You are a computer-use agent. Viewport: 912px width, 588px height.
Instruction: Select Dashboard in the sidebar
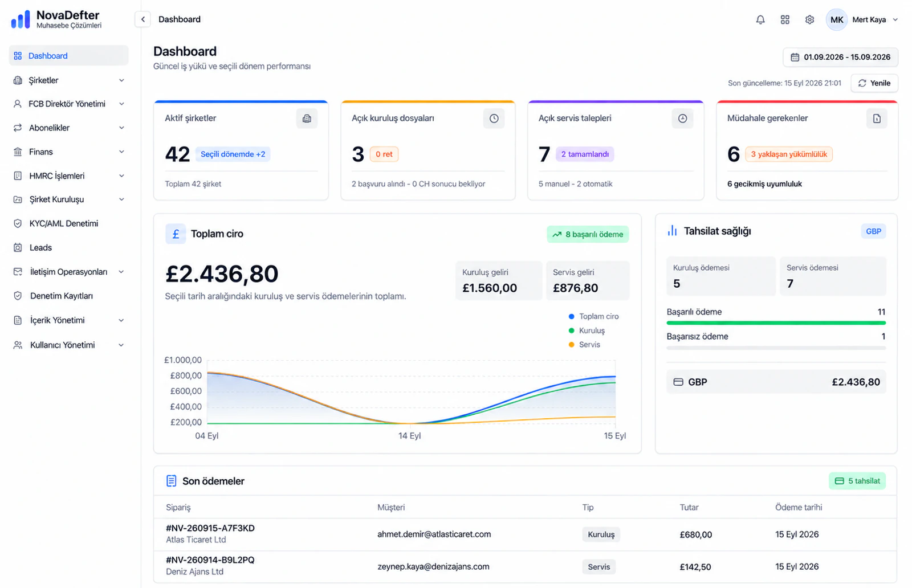pyautogui.click(x=69, y=56)
